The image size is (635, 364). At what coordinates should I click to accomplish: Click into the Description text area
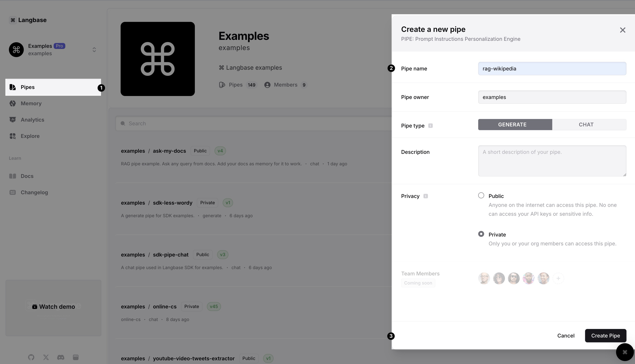click(552, 161)
